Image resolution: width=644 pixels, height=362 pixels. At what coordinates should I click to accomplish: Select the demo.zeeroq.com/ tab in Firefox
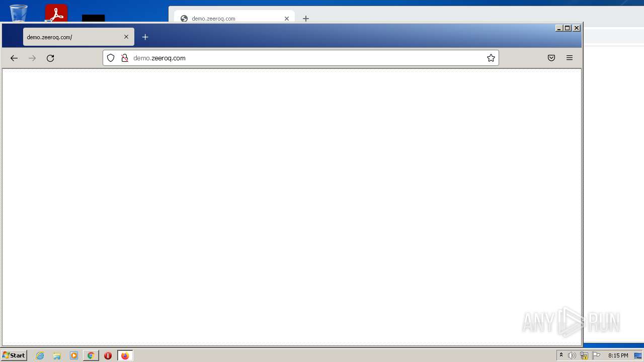(x=78, y=37)
